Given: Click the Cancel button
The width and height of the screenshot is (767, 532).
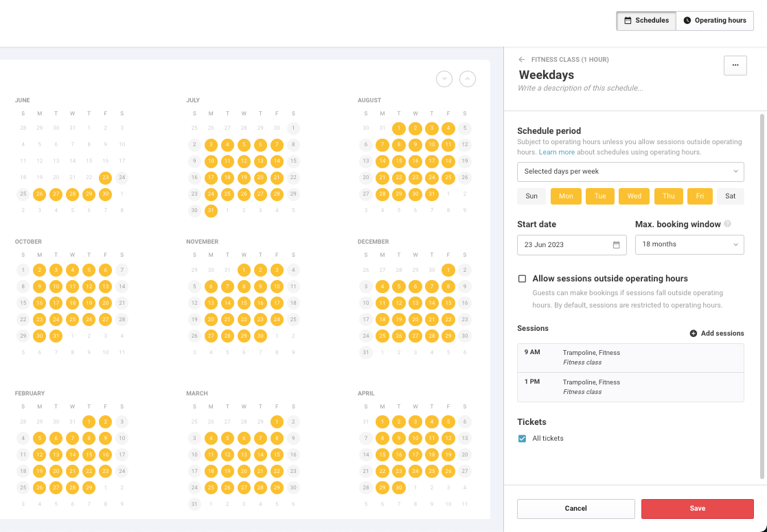Looking at the screenshot, I should coord(575,509).
